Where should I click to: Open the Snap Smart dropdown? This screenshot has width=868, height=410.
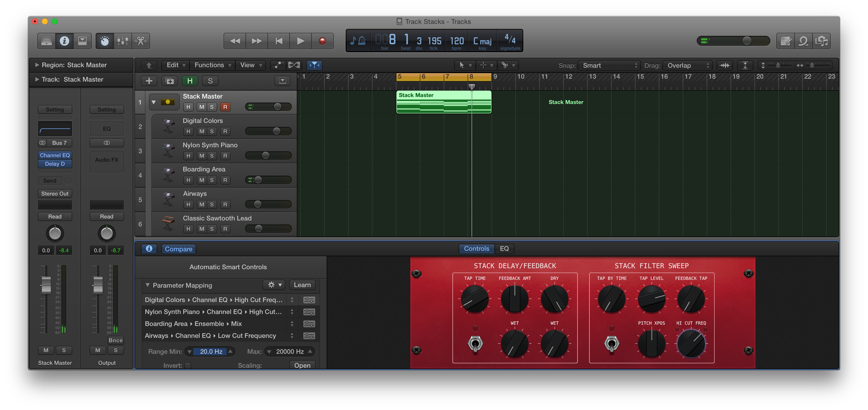click(x=609, y=65)
